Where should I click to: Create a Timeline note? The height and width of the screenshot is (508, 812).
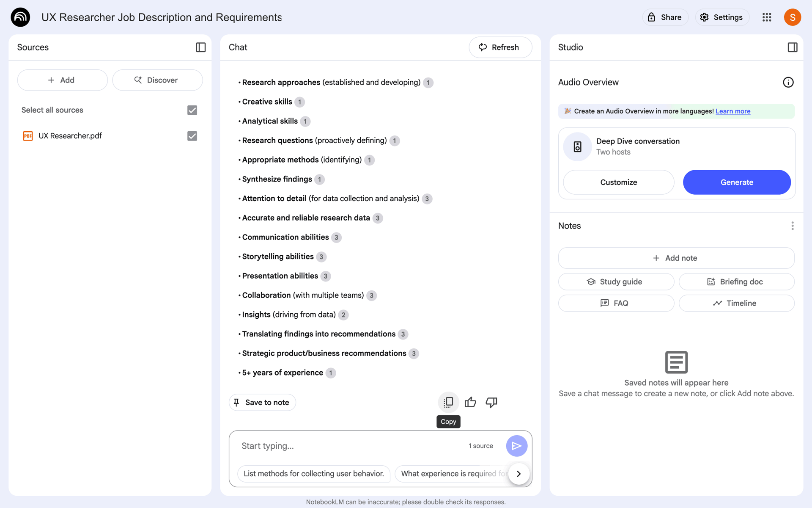click(737, 304)
